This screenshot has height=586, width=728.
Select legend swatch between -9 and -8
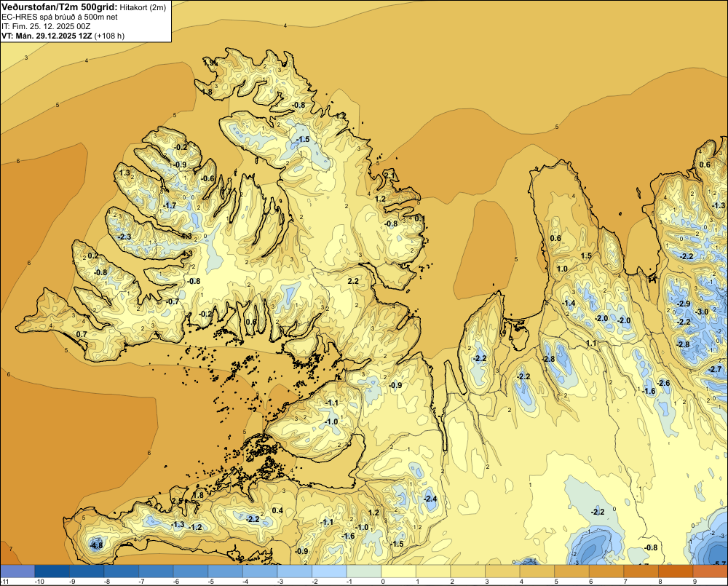[x=87, y=571]
